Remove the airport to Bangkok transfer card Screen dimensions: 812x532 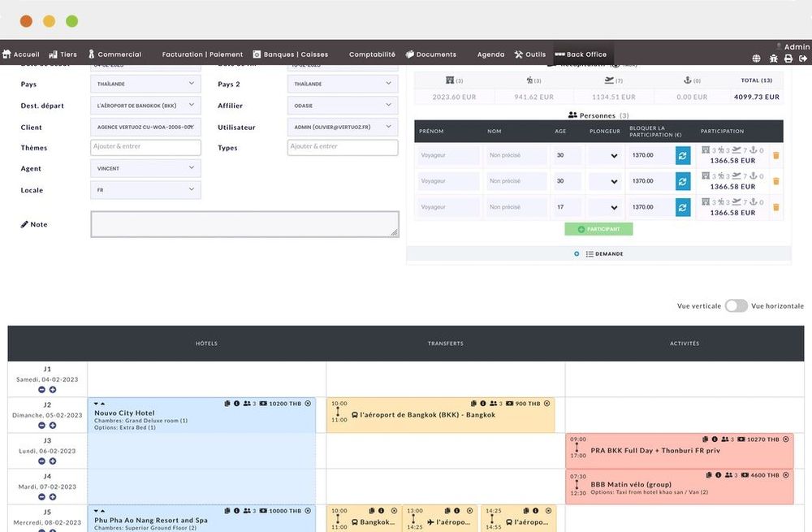pos(546,404)
